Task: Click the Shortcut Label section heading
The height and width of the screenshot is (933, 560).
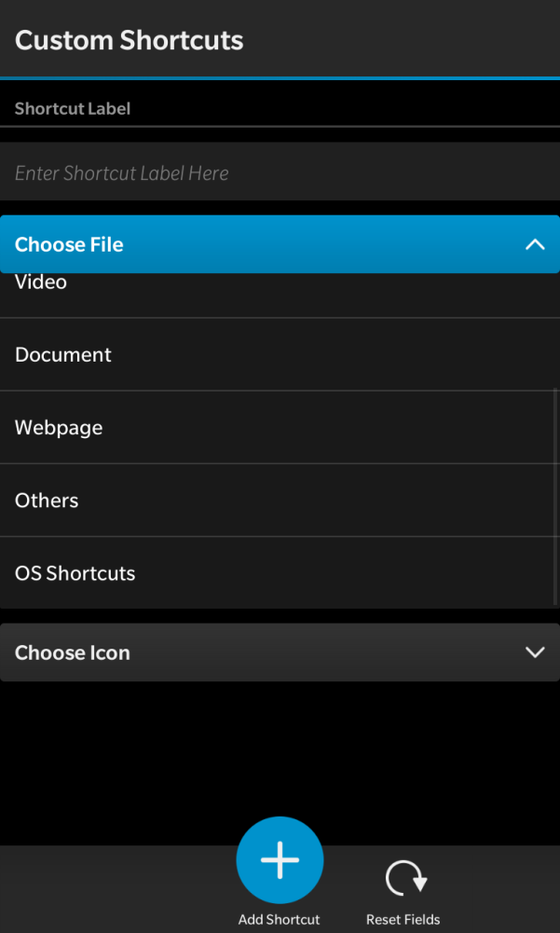Action: point(73,109)
